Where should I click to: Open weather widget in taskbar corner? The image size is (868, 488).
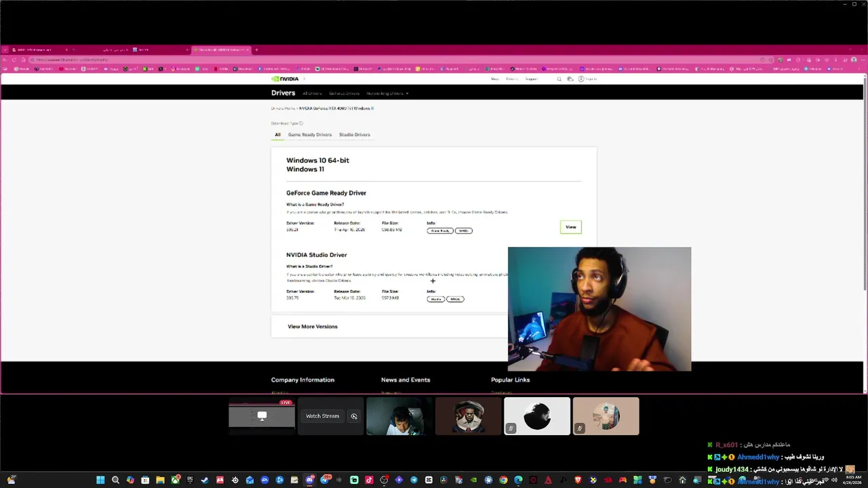12,479
